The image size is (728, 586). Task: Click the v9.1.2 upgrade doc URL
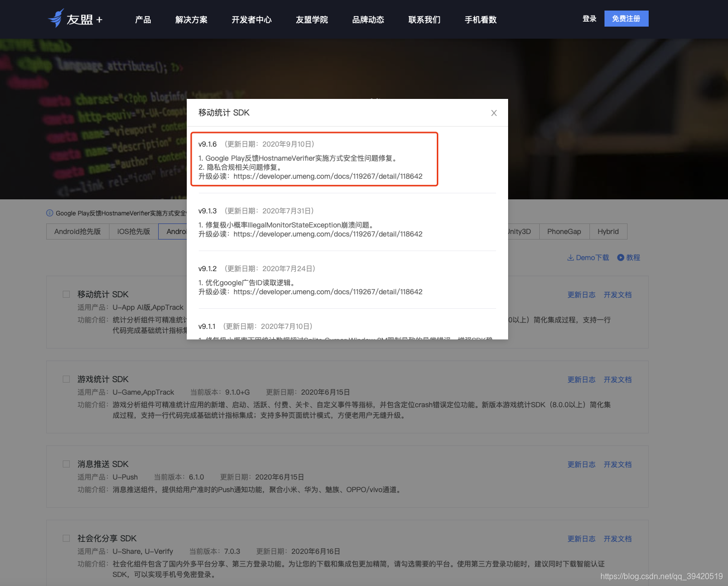[x=328, y=292]
